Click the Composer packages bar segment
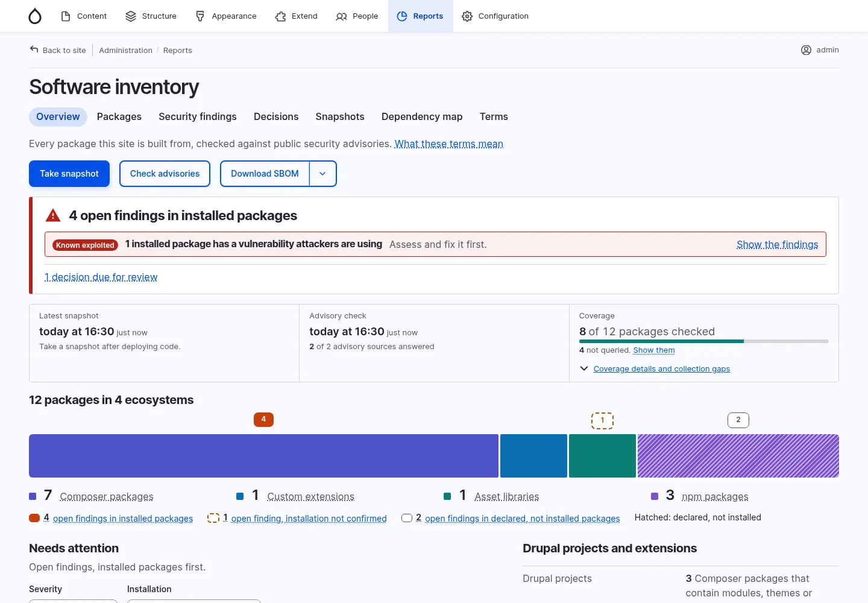868x603 pixels. 263,456
